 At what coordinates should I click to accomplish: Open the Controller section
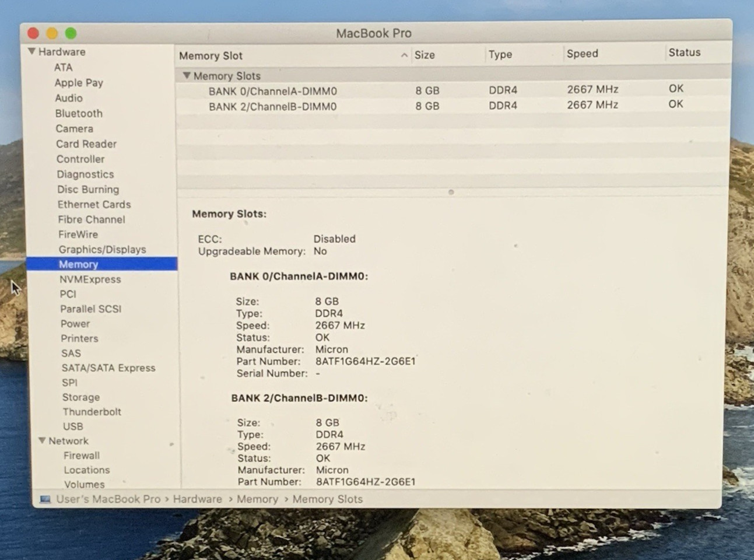tap(80, 159)
